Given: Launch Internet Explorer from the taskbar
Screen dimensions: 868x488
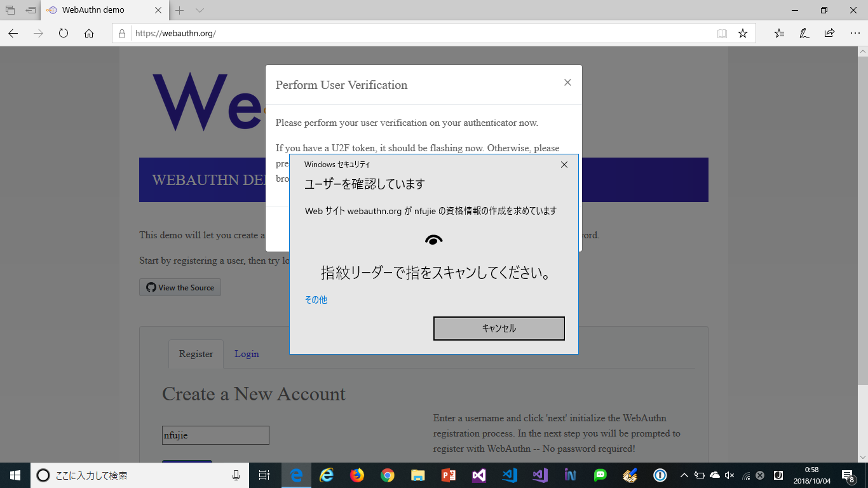Looking at the screenshot, I should click(x=327, y=475).
